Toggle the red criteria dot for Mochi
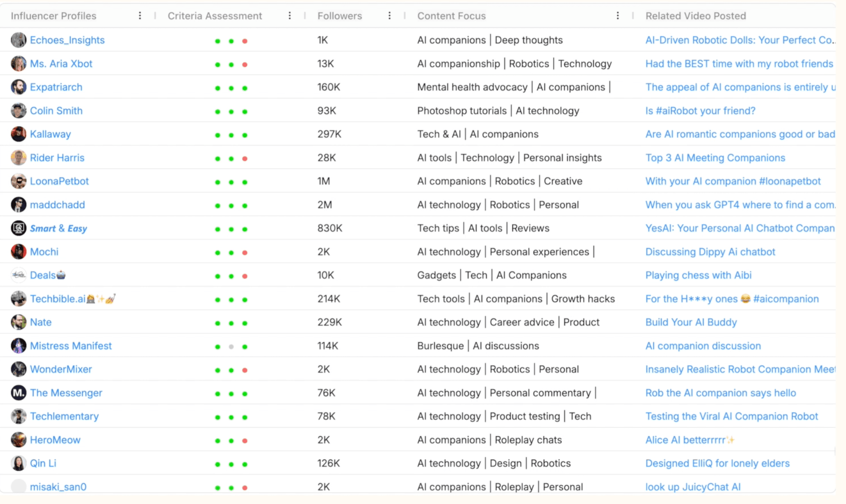The image size is (846, 504). [x=245, y=252]
